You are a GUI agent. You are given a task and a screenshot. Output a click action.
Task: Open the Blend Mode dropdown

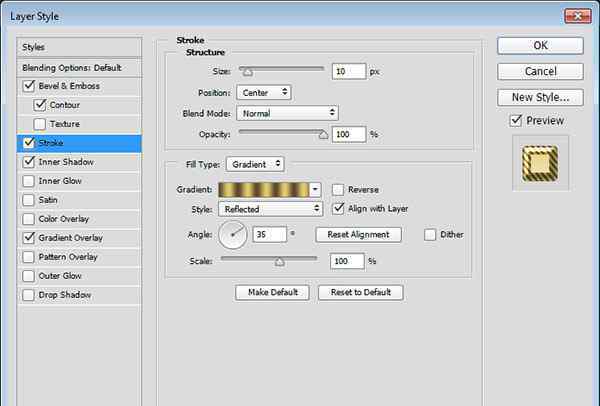[x=287, y=113]
